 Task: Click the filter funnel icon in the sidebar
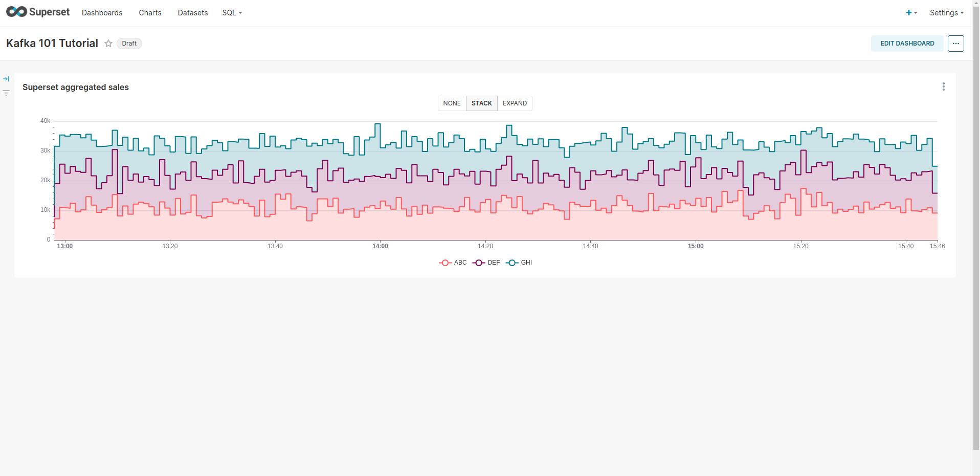point(6,93)
